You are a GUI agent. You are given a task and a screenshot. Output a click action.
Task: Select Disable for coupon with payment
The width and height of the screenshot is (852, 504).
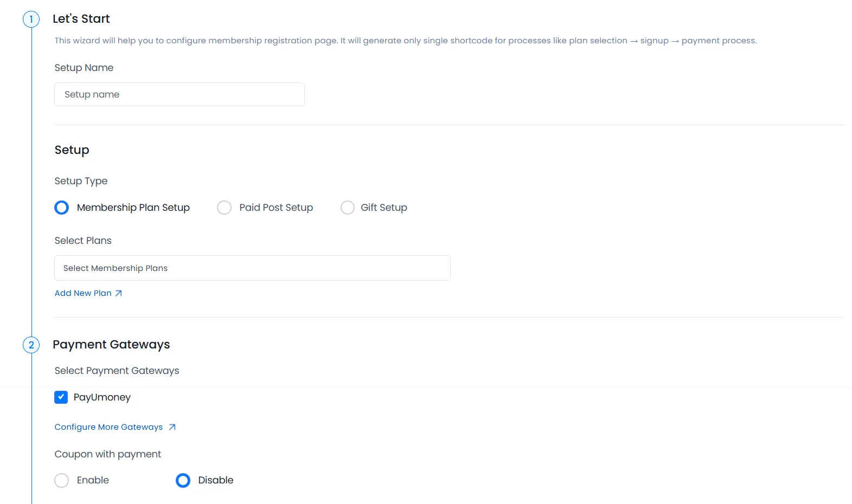pos(182,480)
